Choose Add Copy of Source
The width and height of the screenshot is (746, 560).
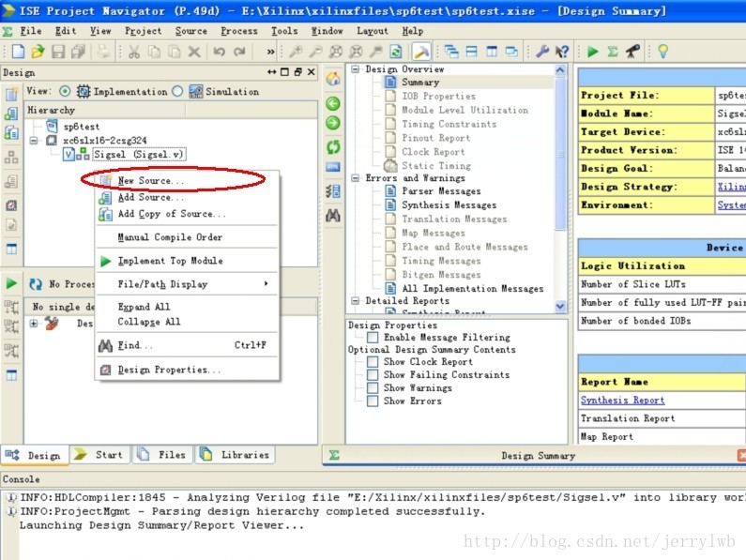187,214
